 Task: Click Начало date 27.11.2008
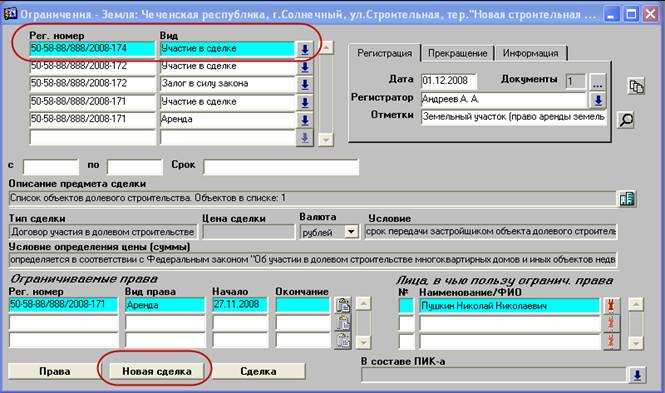pos(240,305)
